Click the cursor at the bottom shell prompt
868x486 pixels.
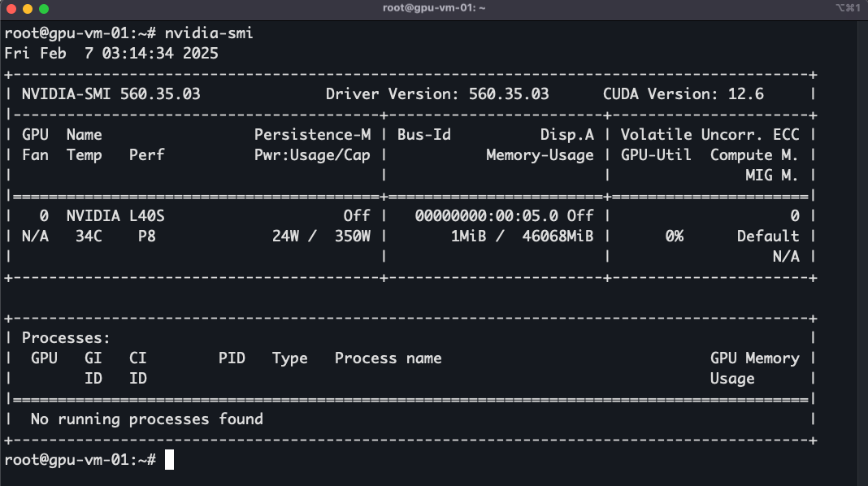tap(169, 459)
